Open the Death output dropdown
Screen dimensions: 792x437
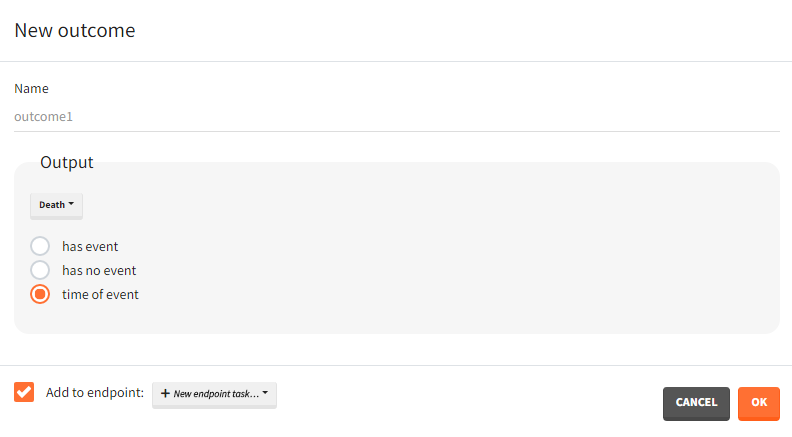point(56,205)
